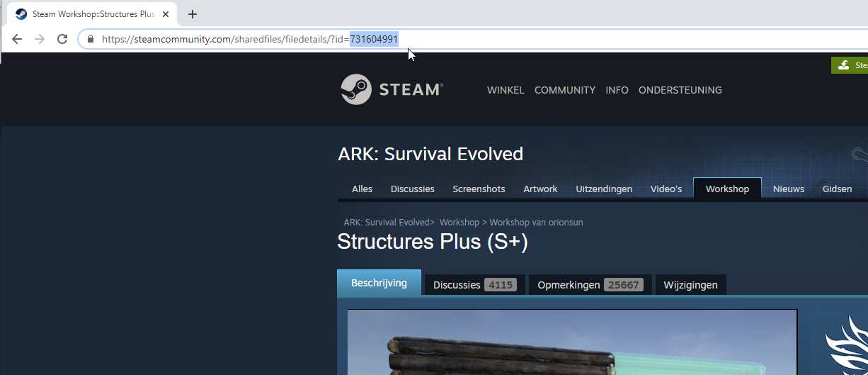The height and width of the screenshot is (375, 868).
Task: Click the address bar URL field
Action: pos(474,39)
